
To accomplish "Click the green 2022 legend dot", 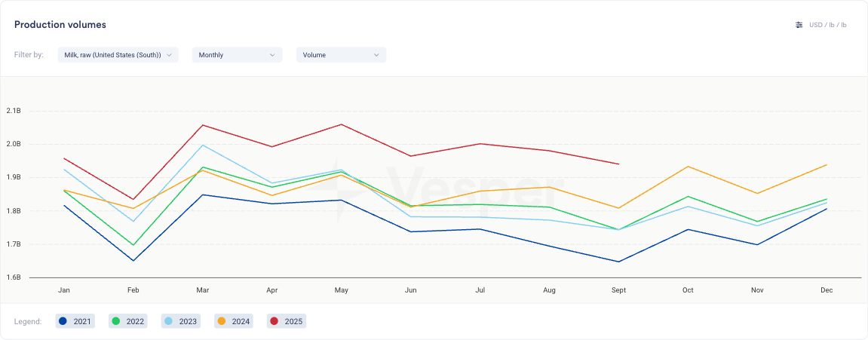I will click(x=116, y=322).
